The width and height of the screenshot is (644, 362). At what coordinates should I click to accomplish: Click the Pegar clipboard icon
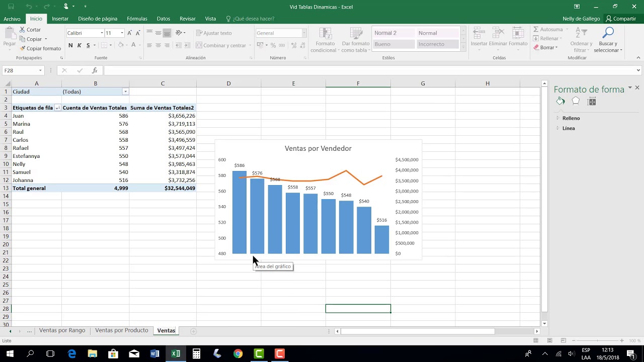(9, 33)
